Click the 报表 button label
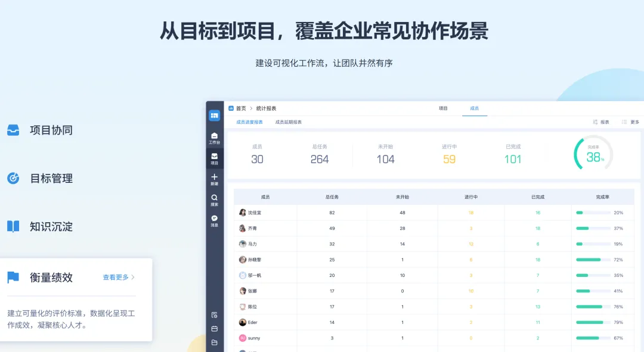 click(605, 122)
